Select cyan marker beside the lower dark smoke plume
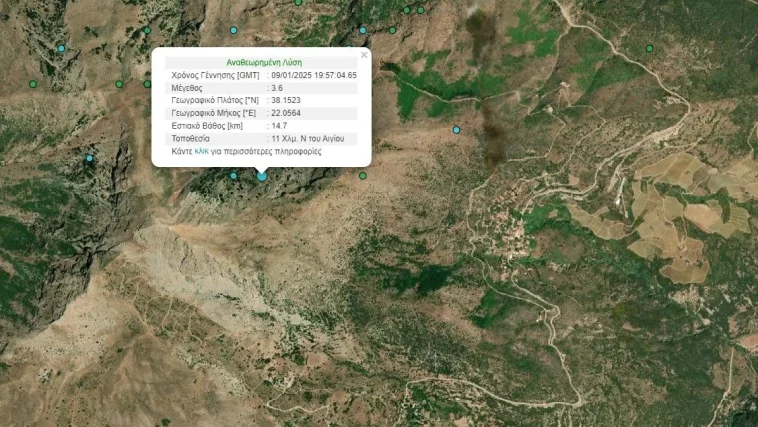The width and height of the screenshot is (758, 427). click(x=456, y=130)
